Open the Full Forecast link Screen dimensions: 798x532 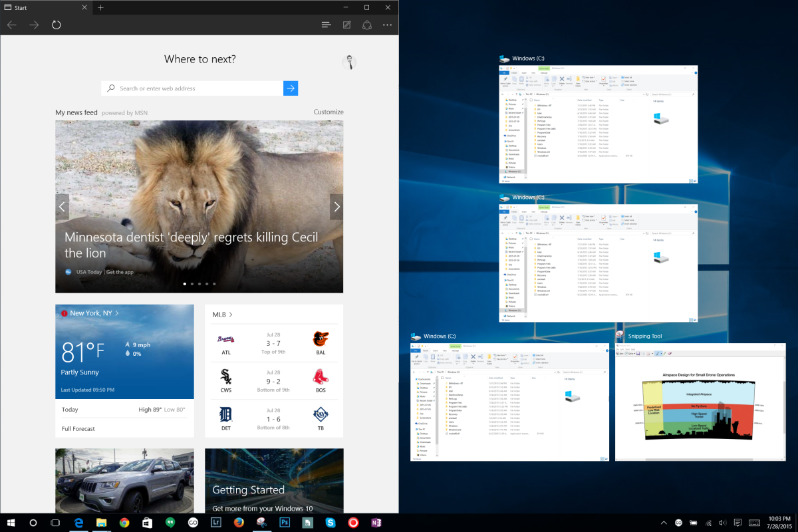78,429
